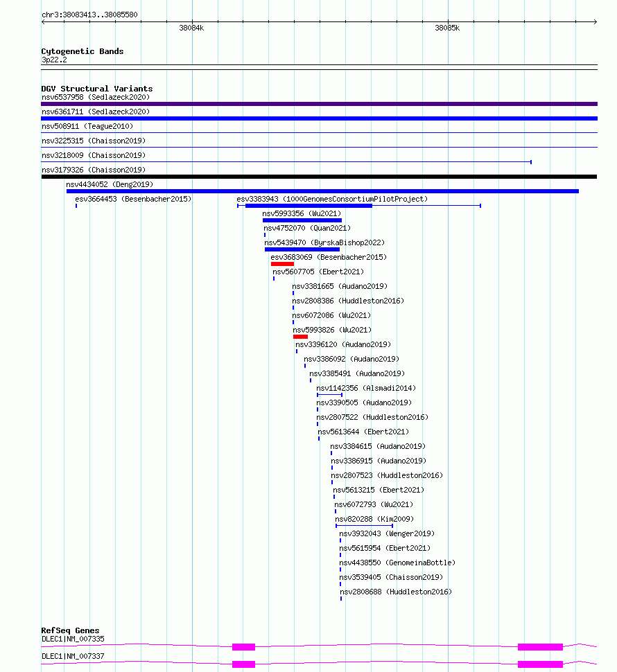
Task: Open nsv3390505 (Audano2019) label
Action: pos(364,403)
